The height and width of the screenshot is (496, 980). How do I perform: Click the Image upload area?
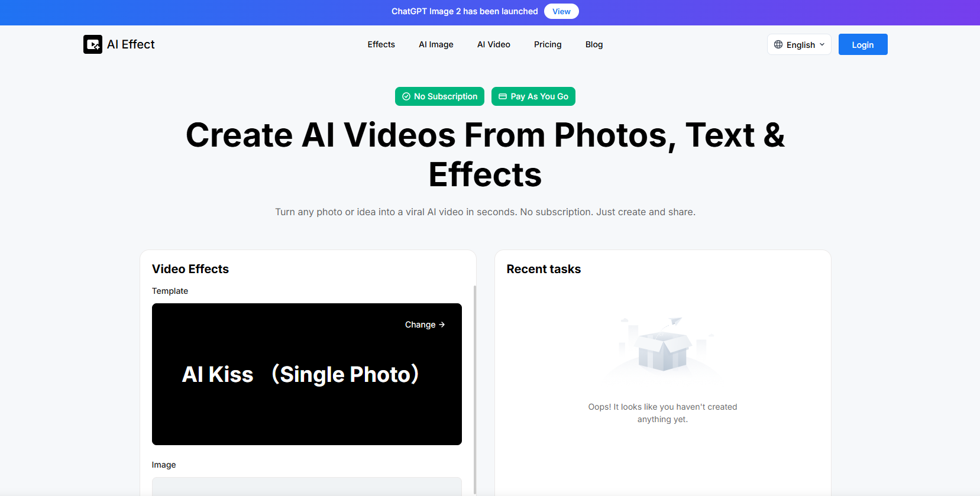pyautogui.click(x=306, y=487)
